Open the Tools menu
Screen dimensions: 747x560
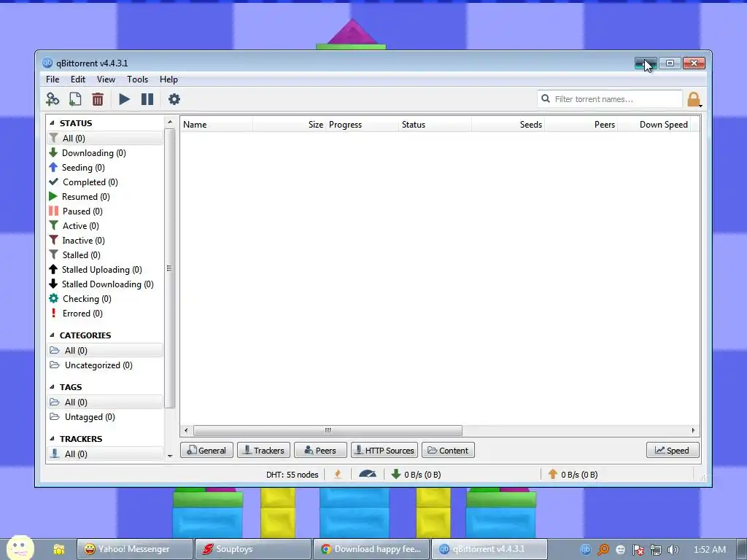(137, 79)
